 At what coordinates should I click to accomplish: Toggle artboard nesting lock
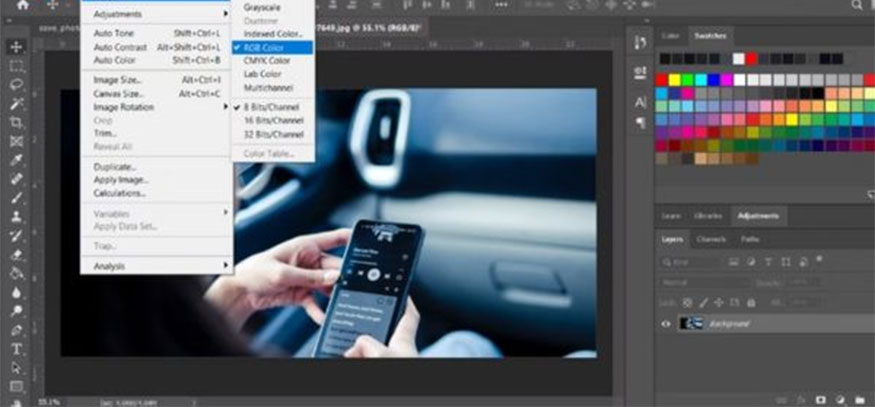tap(734, 303)
